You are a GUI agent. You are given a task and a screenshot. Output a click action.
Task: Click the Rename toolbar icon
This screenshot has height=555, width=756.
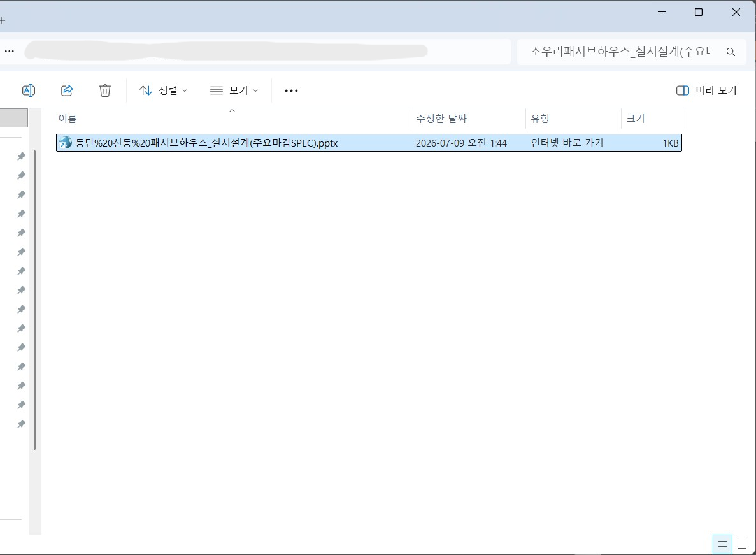tap(29, 90)
